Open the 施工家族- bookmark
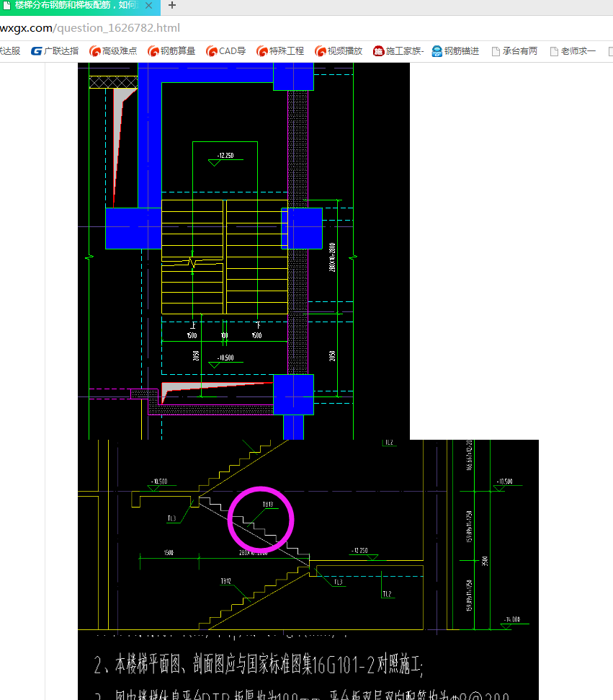Viewport: 613px width, 700px height. click(398, 51)
